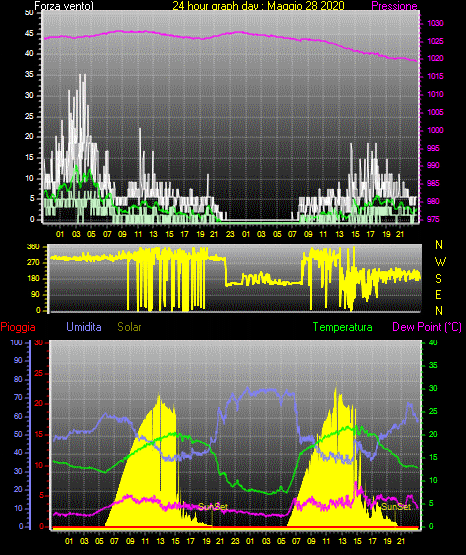466x555 pixels.
Task: Select the 'Forza vento)' chart heading
Action: pyautogui.click(x=64, y=6)
